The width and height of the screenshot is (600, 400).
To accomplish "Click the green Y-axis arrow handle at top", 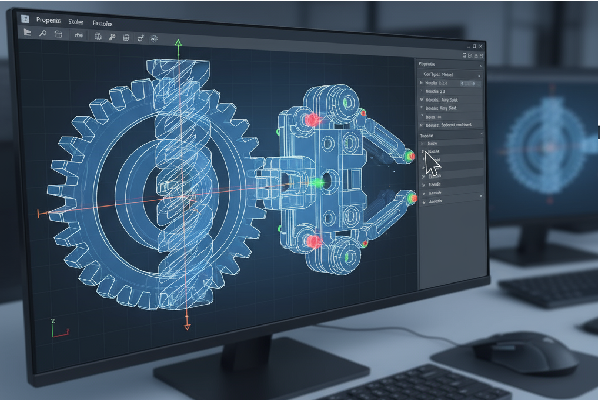I will [x=178, y=45].
